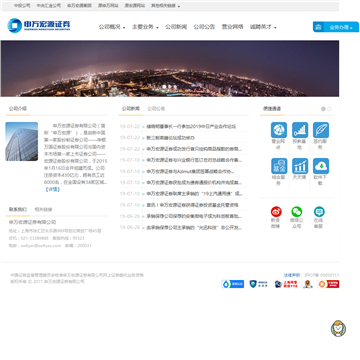Click the 公司介绍 section heading
This screenshot has height=360, width=360.
[18, 109]
